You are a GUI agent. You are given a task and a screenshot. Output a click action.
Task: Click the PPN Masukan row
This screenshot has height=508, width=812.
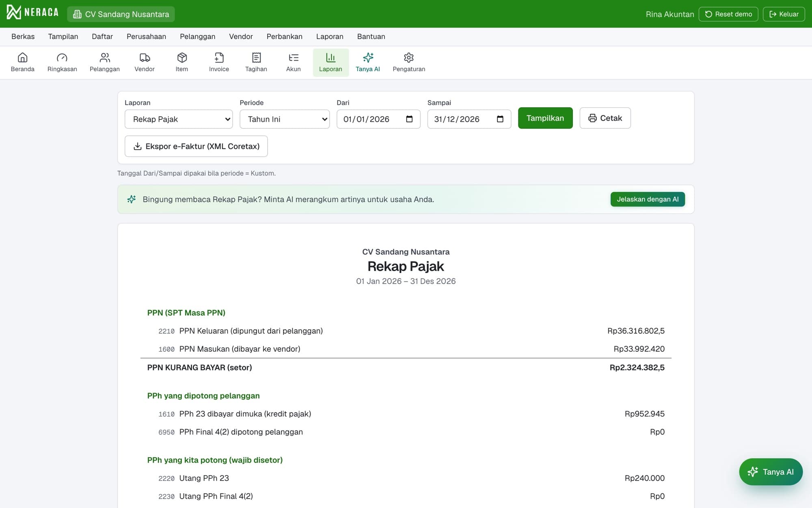point(406,349)
